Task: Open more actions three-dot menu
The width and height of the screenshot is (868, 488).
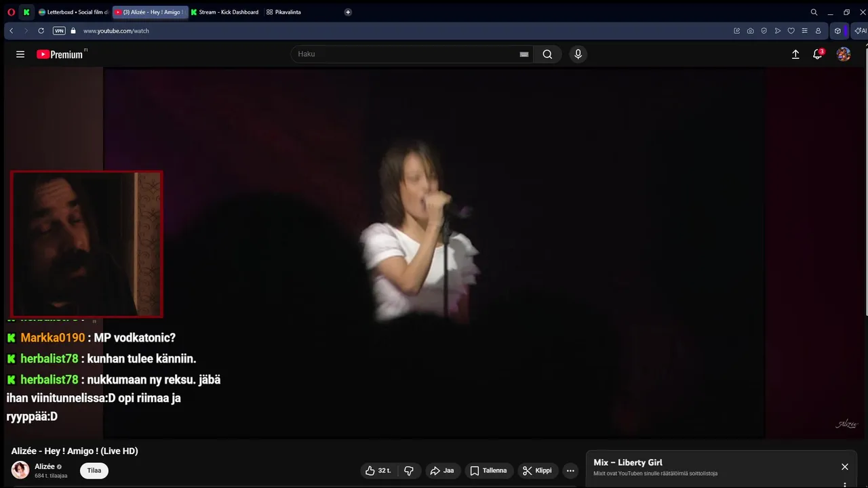Action: (x=571, y=470)
